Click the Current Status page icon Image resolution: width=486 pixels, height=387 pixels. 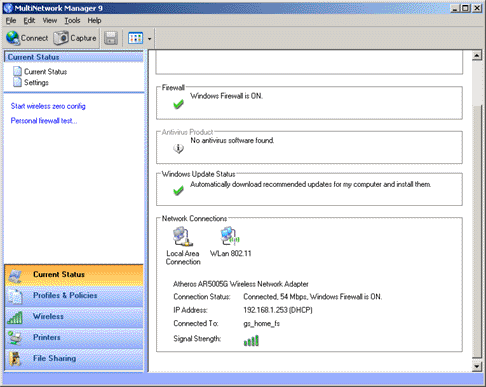click(x=17, y=71)
